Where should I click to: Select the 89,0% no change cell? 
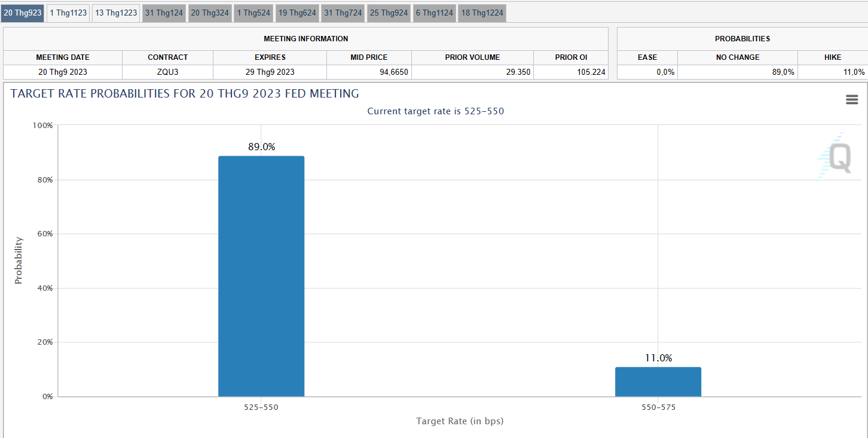pos(738,72)
